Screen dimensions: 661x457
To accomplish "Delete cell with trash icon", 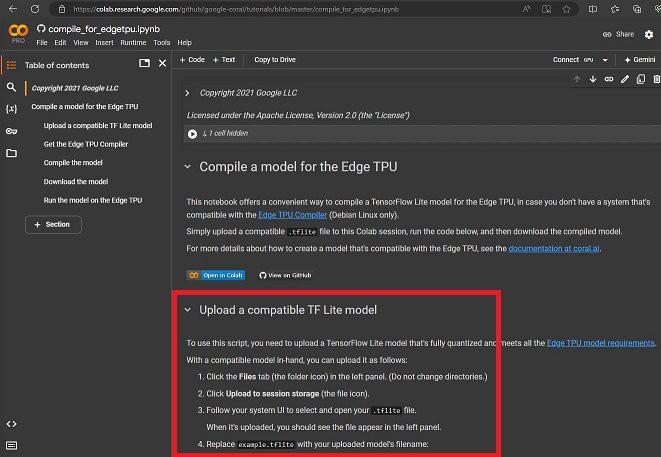I will [x=657, y=79].
